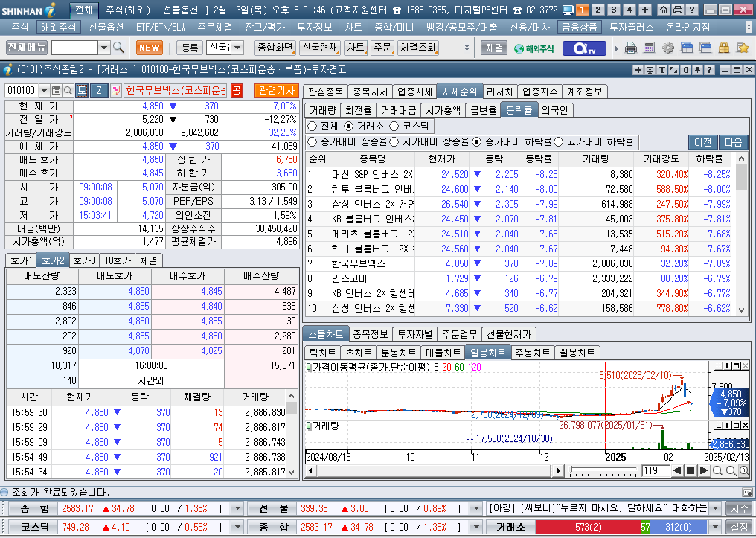
Task: Click the alpha TV logo button
Action: pos(584,48)
